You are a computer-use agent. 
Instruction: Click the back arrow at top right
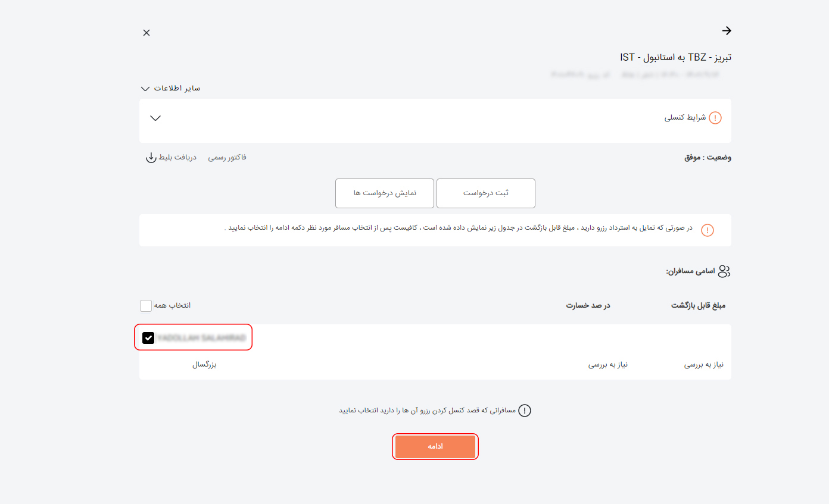727,30
